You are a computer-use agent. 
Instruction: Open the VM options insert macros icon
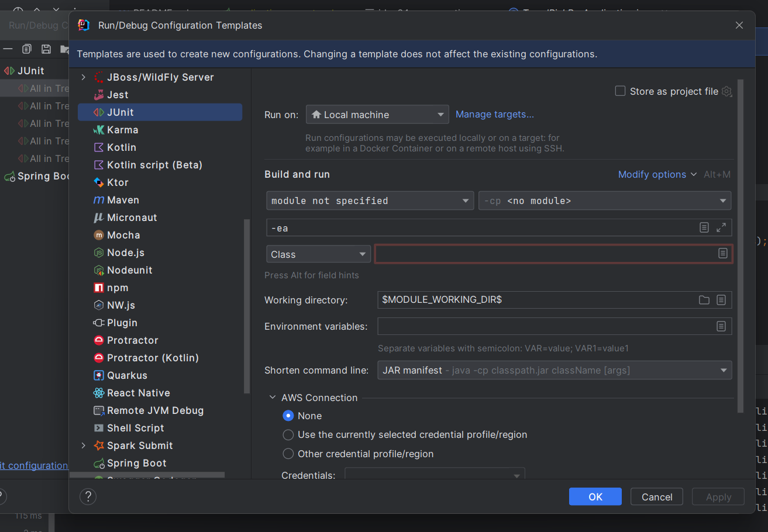coord(705,227)
